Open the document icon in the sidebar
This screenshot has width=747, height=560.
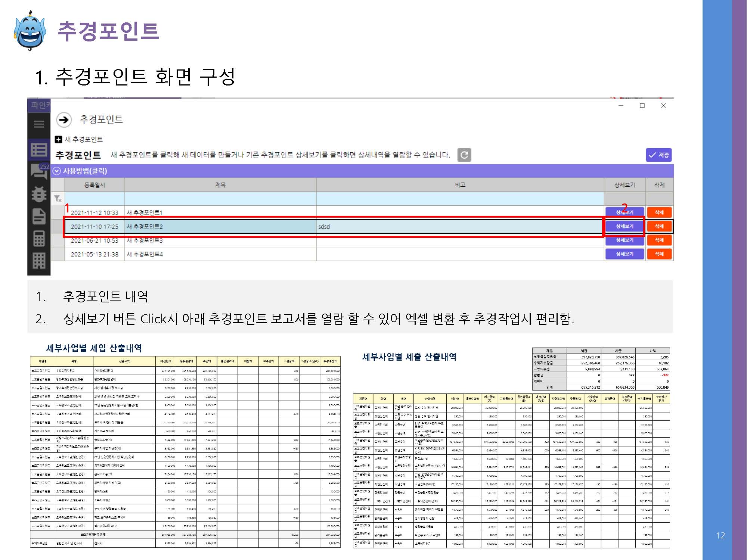(39, 216)
